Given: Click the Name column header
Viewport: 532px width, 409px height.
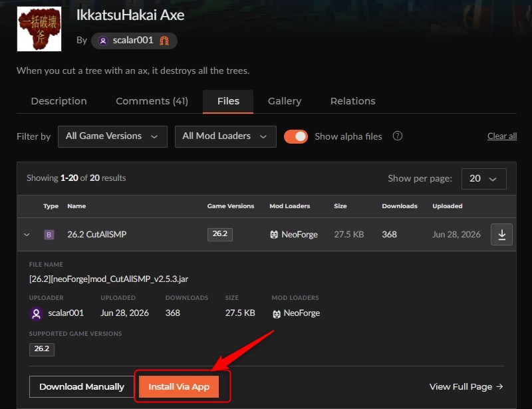Looking at the screenshot, I should click(x=76, y=206).
